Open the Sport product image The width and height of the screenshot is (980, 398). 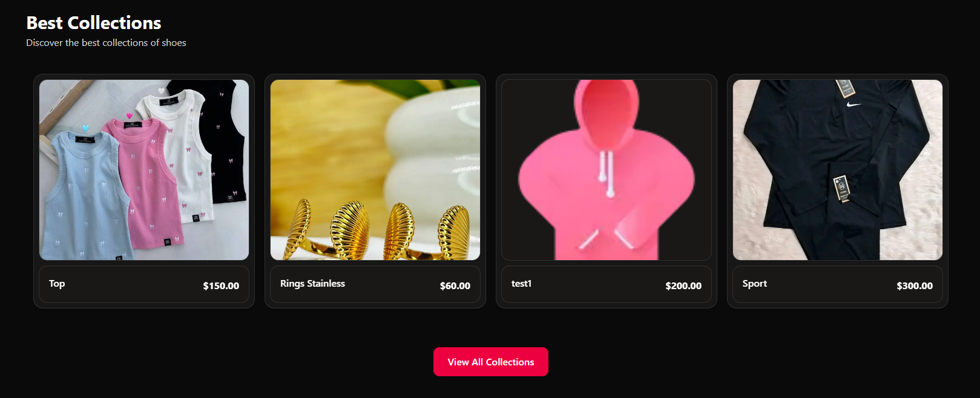pyautogui.click(x=838, y=170)
